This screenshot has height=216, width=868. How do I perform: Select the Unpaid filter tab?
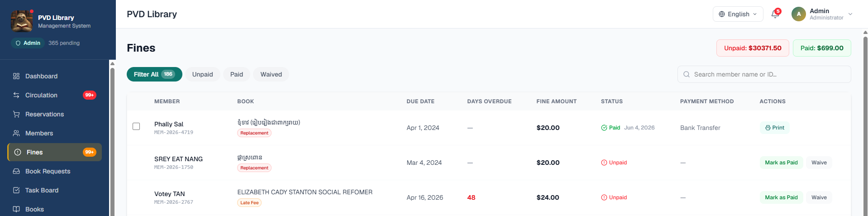(x=202, y=74)
